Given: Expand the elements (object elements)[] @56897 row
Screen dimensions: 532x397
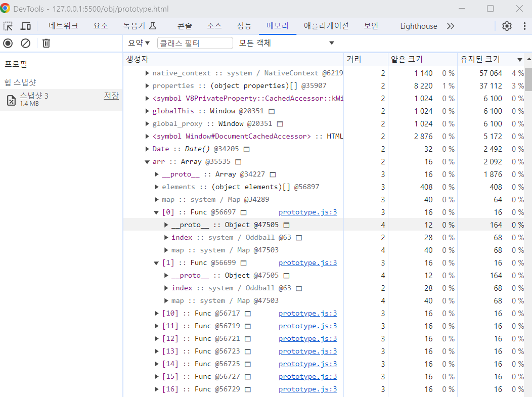Looking at the screenshot, I should point(156,187).
